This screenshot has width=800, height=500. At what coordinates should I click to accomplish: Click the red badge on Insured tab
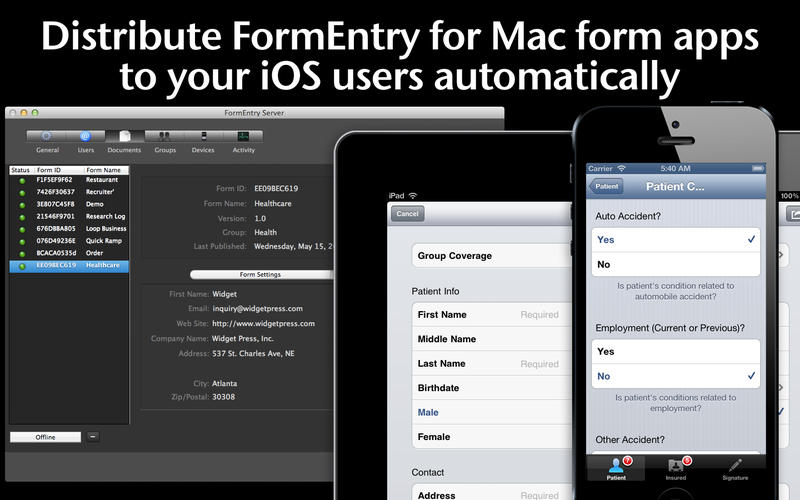tap(687, 461)
